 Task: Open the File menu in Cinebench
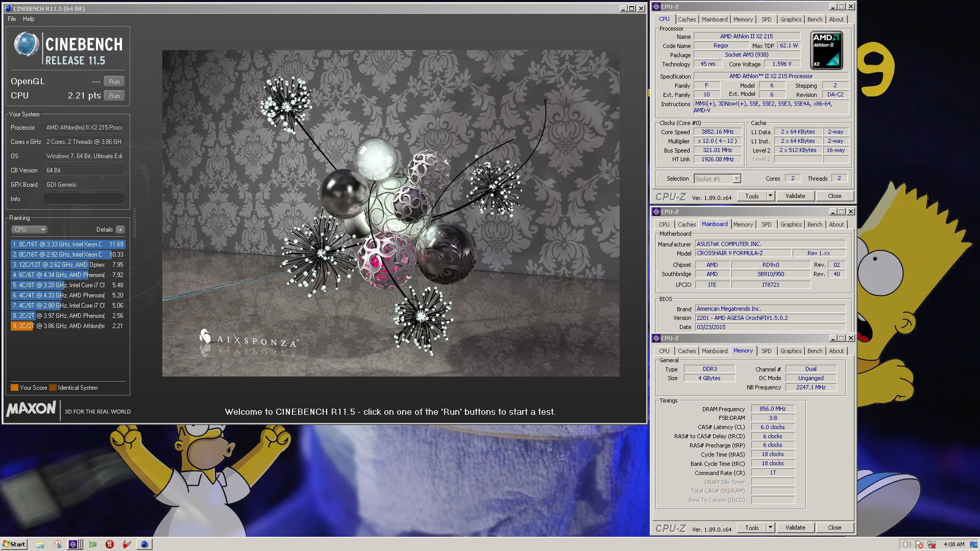12,19
